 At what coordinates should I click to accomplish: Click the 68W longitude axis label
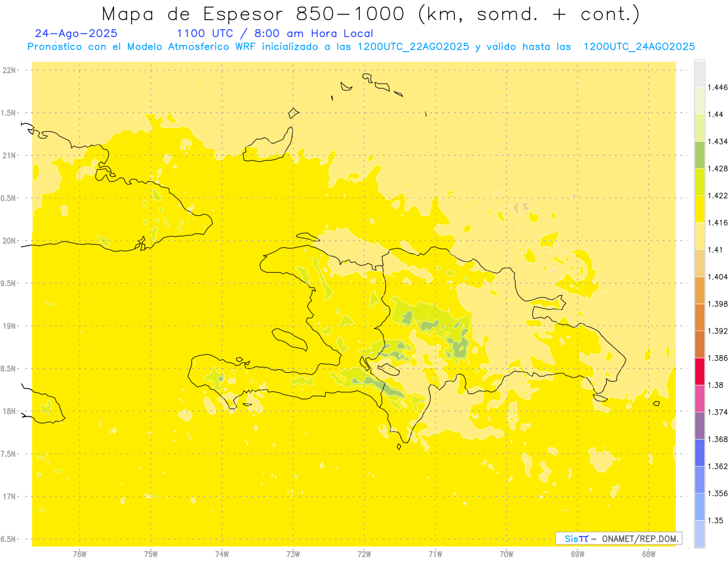[x=648, y=554]
